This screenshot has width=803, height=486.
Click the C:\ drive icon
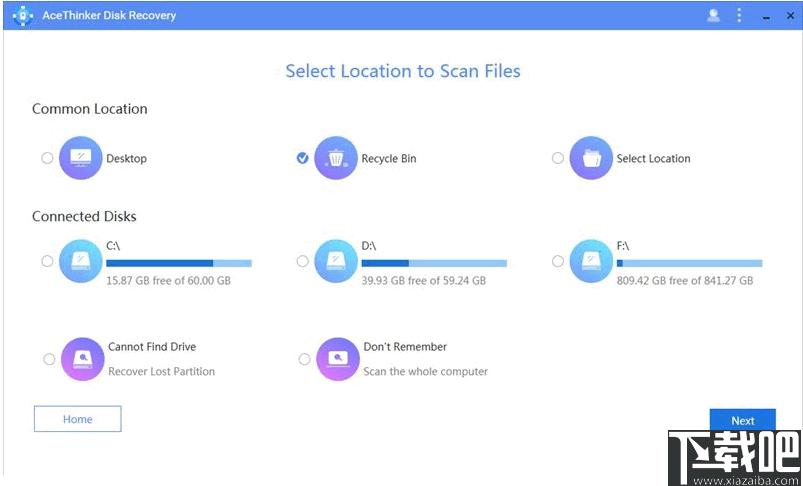(81, 261)
